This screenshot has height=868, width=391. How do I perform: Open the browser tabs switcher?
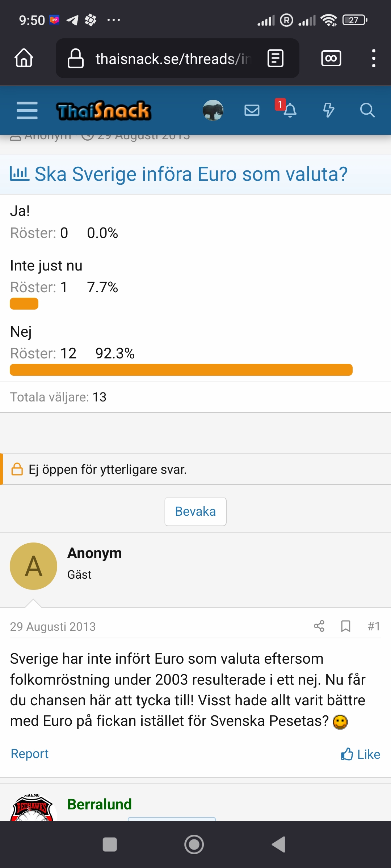coord(331,58)
